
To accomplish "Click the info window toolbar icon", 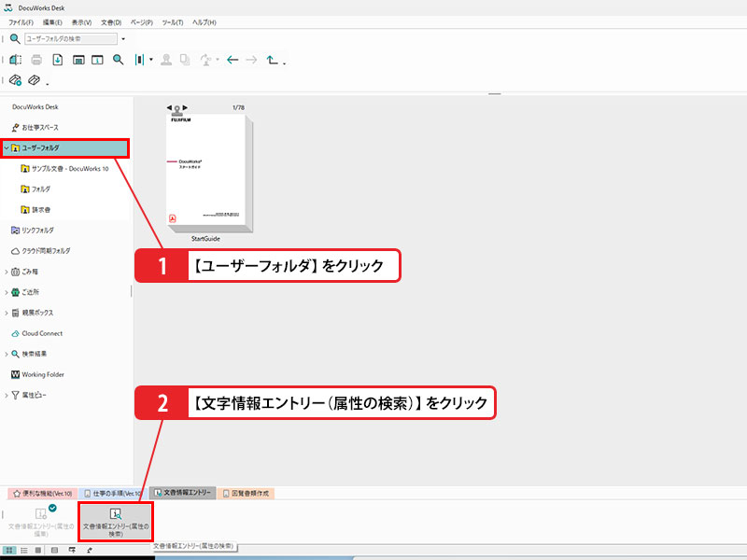I will (x=97, y=60).
